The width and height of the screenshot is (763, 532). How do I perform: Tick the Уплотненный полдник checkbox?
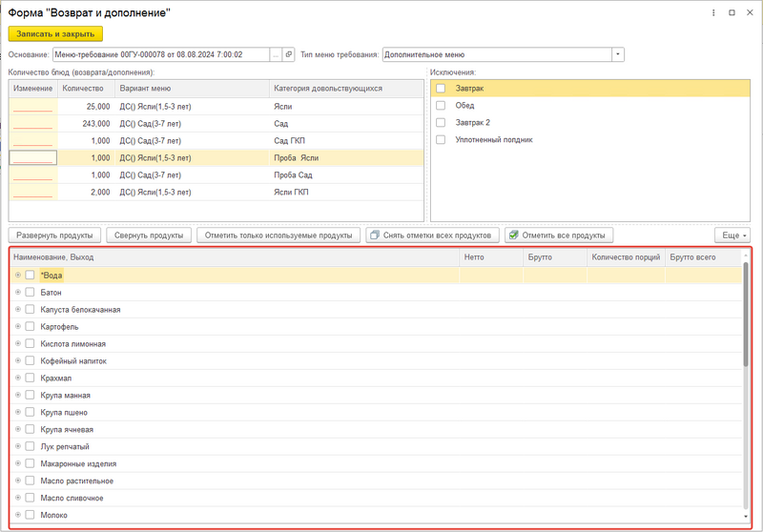(441, 140)
